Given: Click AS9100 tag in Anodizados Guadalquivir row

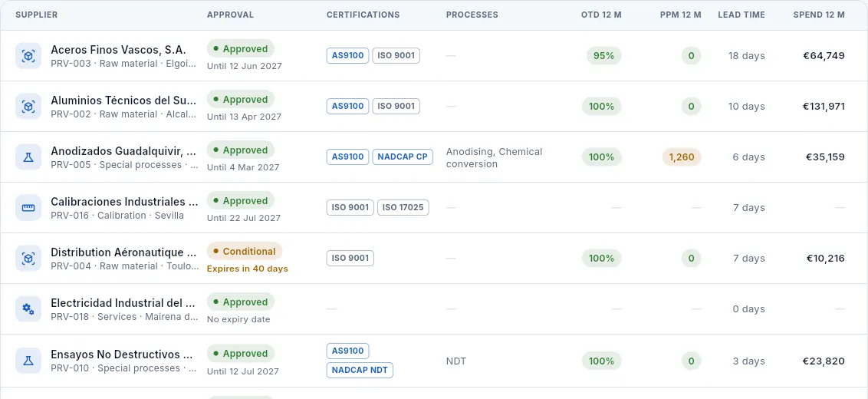Looking at the screenshot, I should [347, 157].
